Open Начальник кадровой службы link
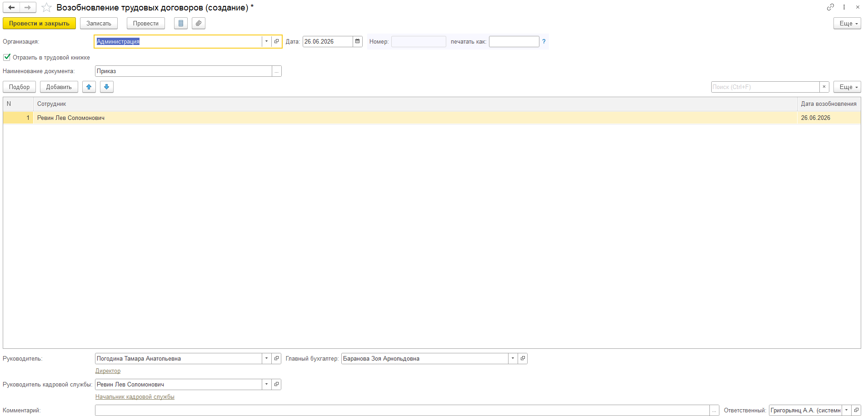 coord(135,397)
